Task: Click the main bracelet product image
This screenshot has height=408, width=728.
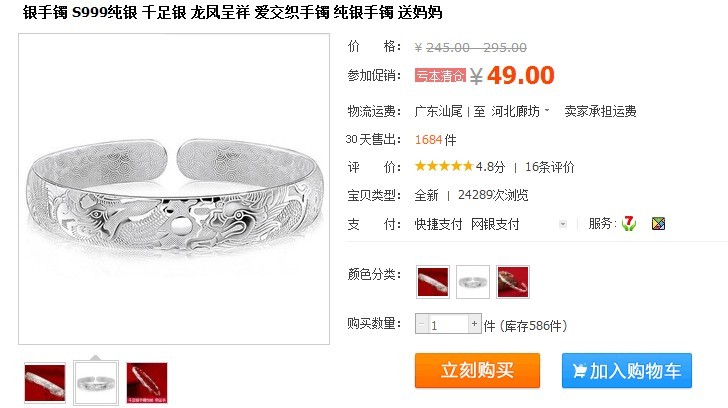Action: pos(174,189)
